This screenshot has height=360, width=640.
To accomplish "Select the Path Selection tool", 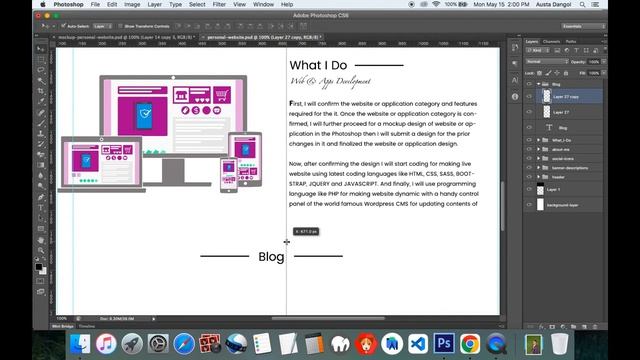I will (x=41, y=219).
